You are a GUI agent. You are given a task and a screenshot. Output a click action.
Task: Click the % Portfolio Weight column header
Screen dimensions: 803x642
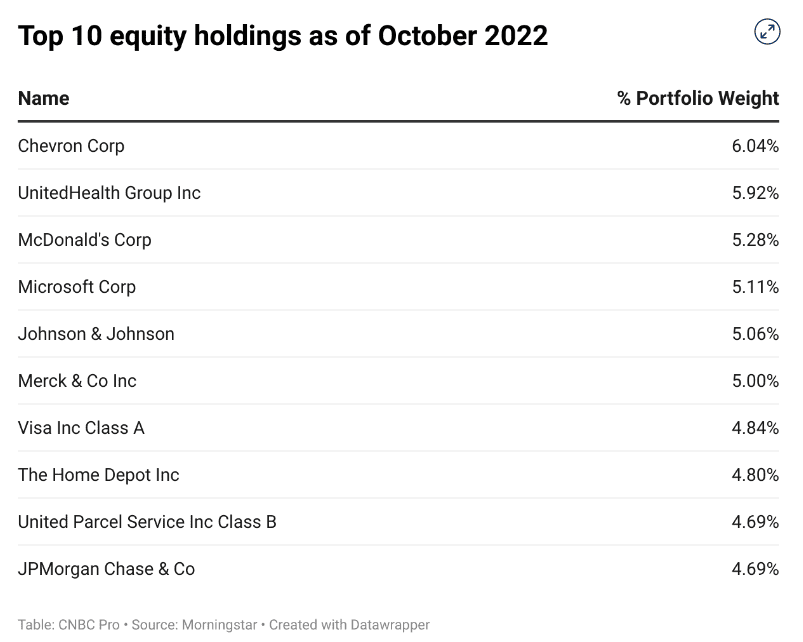[698, 98]
